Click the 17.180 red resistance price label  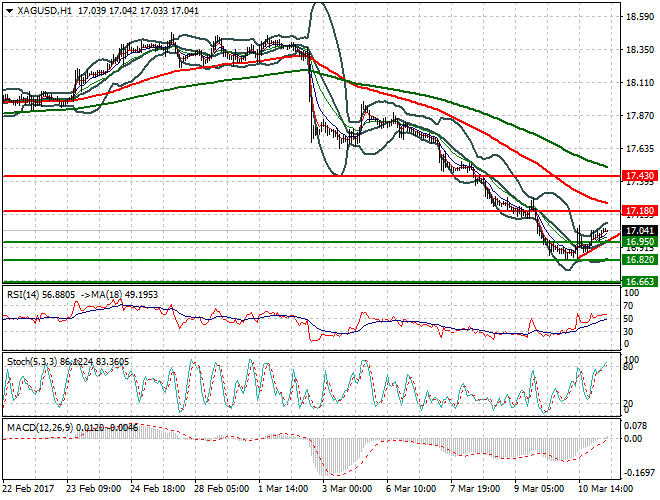coord(640,210)
